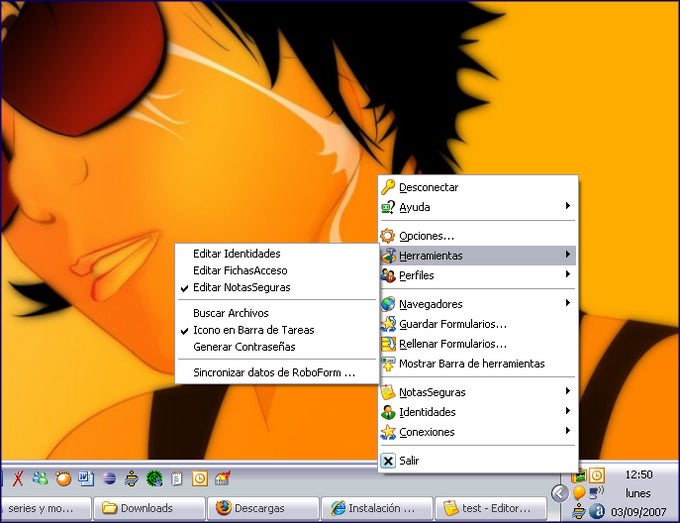The image size is (680, 523).
Task: Click the yellow notepad icon beside NotasSeguras
Action: pyautogui.click(x=388, y=392)
